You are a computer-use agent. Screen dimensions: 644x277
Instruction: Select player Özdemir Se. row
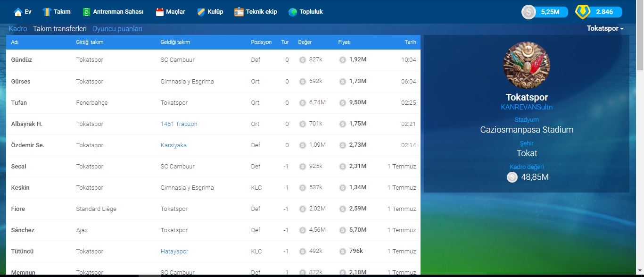coord(213,145)
